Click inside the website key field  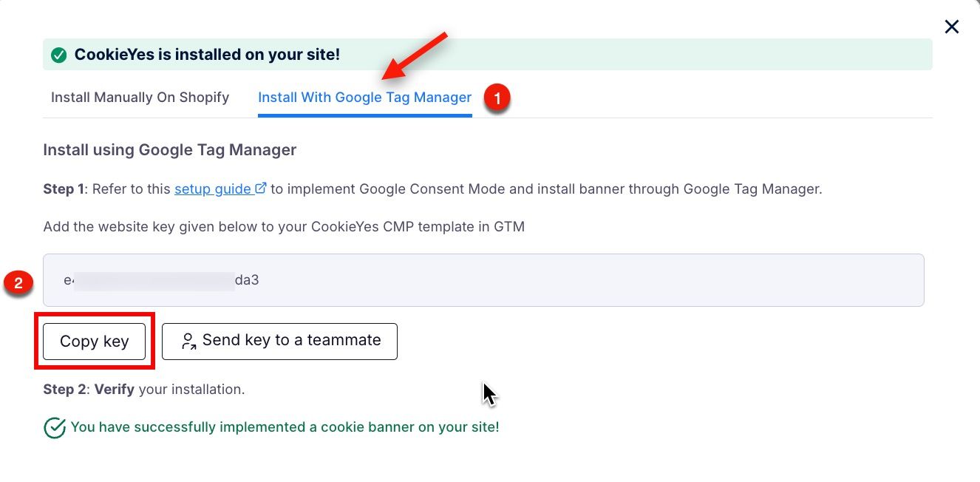tap(483, 280)
